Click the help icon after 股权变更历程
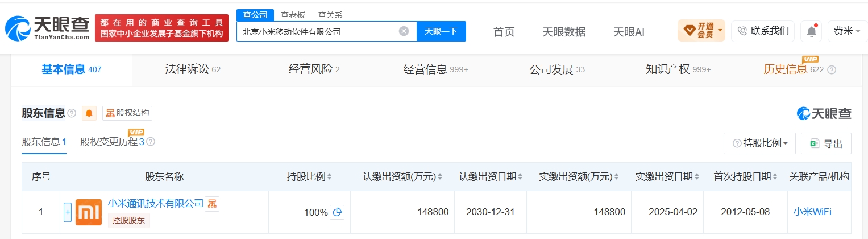The height and width of the screenshot is (239, 868). 151,142
